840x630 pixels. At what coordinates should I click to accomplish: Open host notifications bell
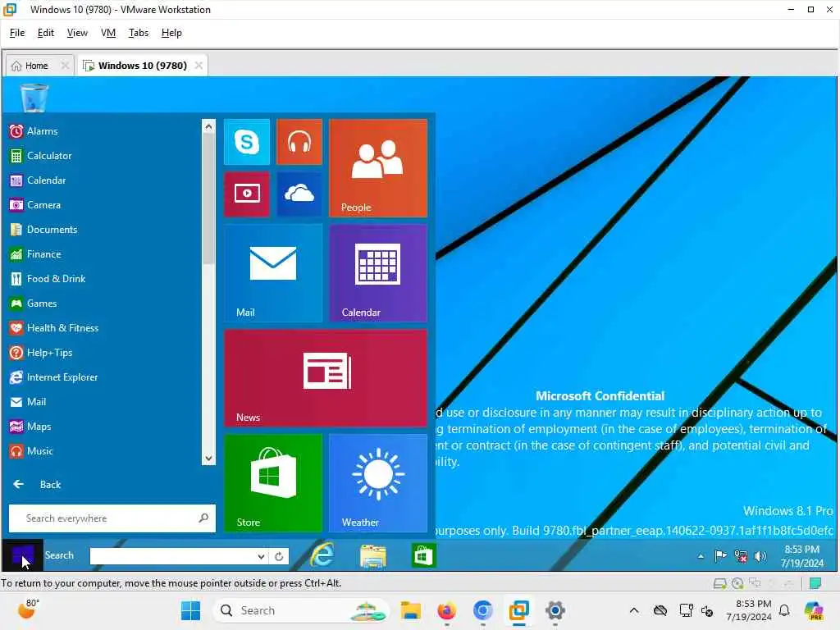point(784,610)
